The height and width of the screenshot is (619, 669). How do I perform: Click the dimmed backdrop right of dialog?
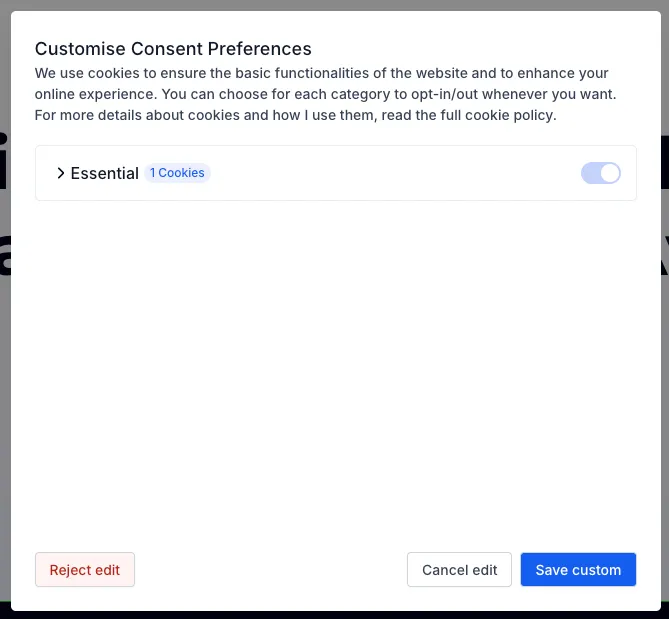(x=665, y=341)
